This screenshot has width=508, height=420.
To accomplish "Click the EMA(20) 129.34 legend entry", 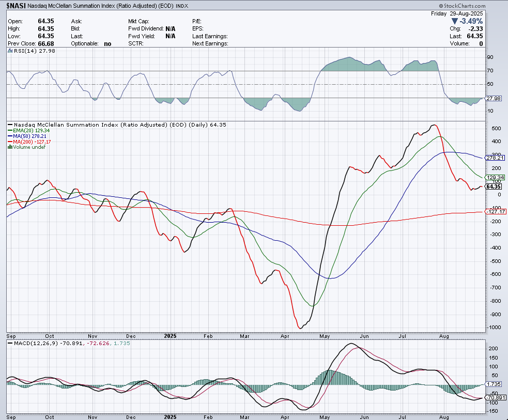I will (32, 131).
